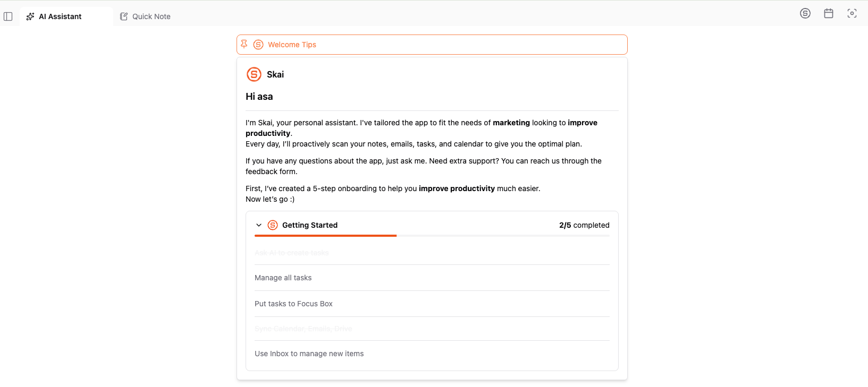868x387 pixels.
Task: Unpin the Welcome Tips pin icon
Action: 244,44
